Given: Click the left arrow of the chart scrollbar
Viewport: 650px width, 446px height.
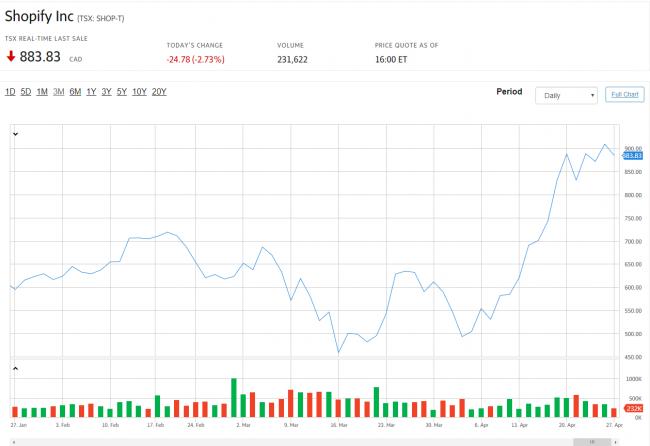Looking at the screenshot, I should pos(14,442).
